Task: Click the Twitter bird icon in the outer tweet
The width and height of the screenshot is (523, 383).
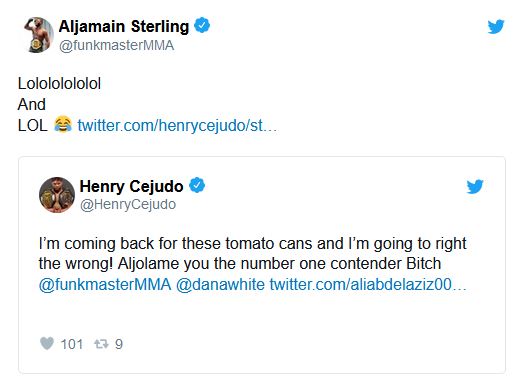Action: click(x=496, y=27)
